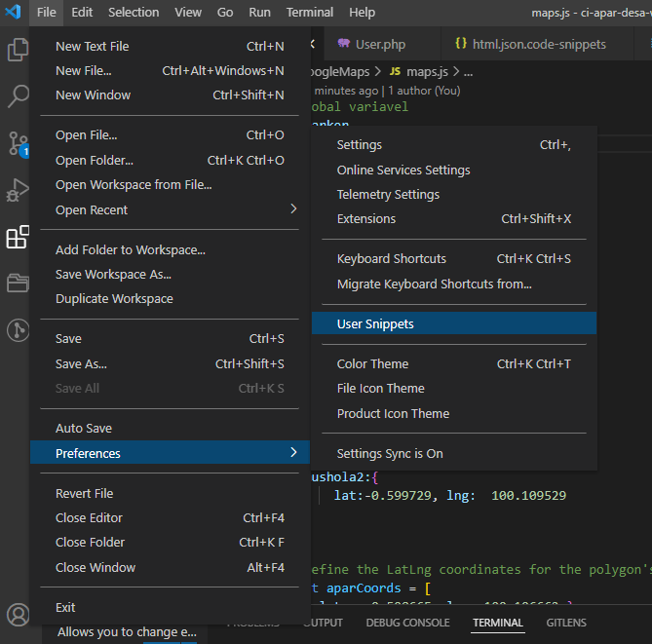Click the VS Code logo in the title bar
652x644 pixels.
click(14, 12)
